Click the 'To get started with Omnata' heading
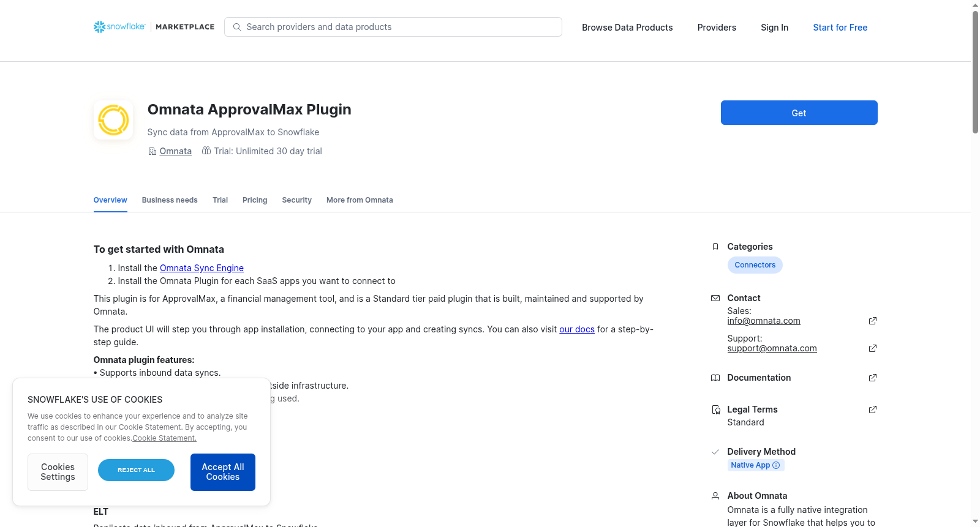This screenshot has width=980, height=527. point(159,249)
